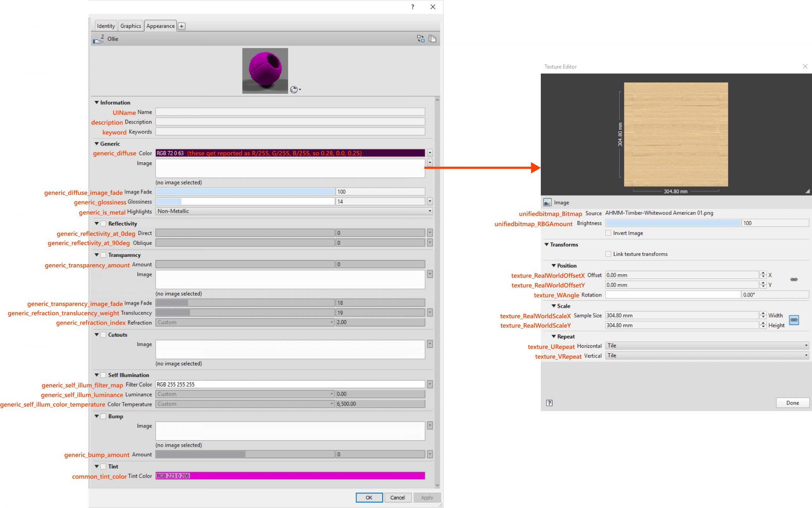Check the Invert Image option

click(608, 232)
